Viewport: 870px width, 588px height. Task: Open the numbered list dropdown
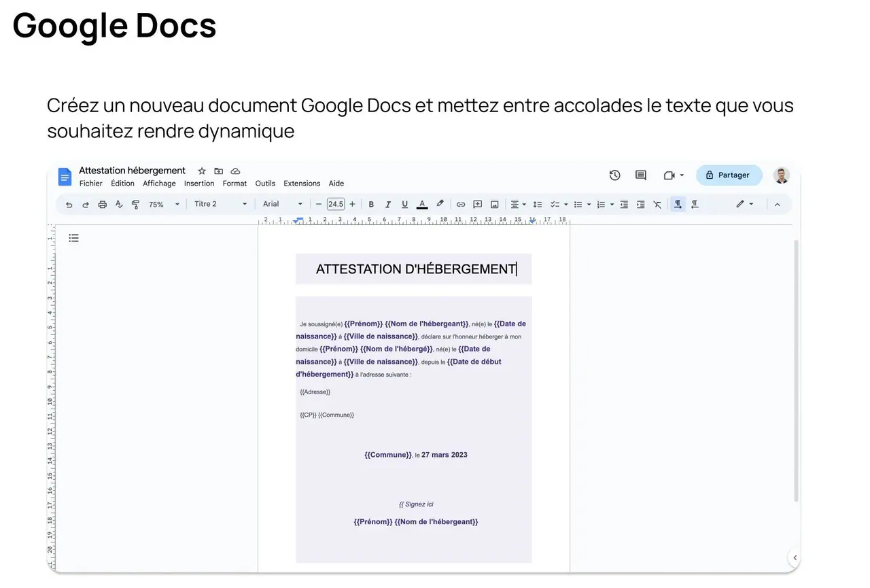(x=605, y=204)
